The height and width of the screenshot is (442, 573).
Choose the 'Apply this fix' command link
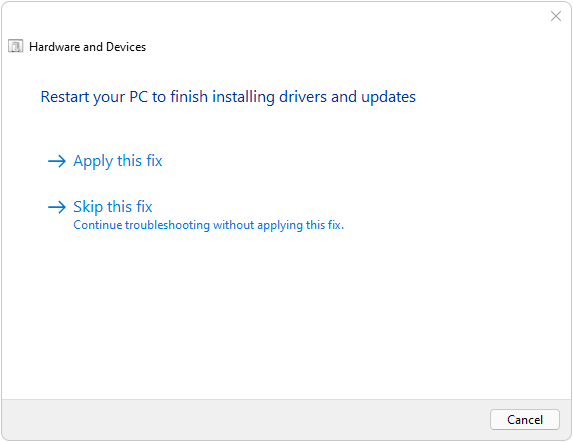tap(105, 161)
